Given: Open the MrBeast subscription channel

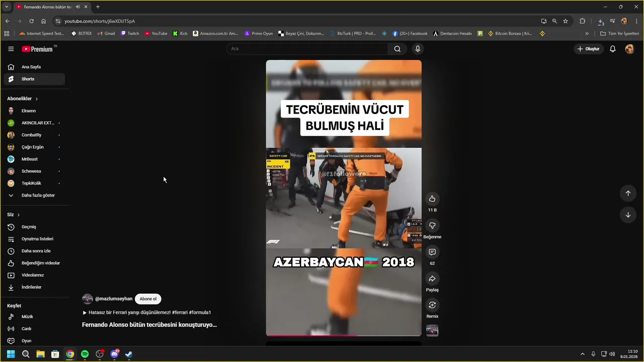Looking at the screenshot, I should [34, 159].
